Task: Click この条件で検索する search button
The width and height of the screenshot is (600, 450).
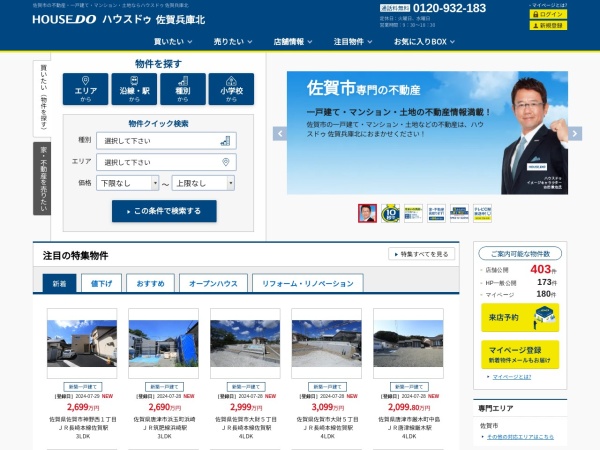Action: [164, 211]
